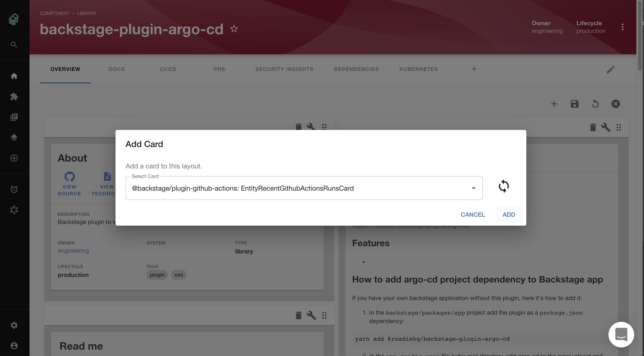Toggle the favorite star on backstage-plugin-argo-cd
This screenshot has width=644, height=356.
point(234,29)
